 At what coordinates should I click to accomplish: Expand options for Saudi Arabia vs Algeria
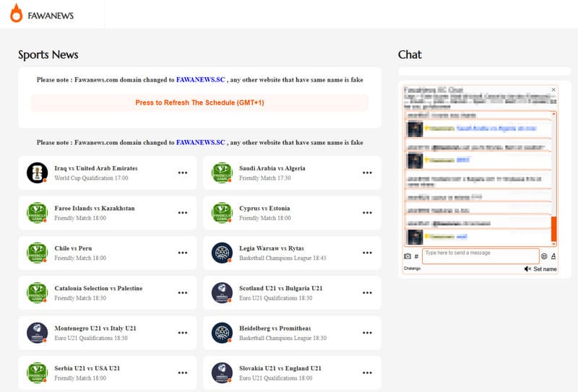(x=367, y=173)
